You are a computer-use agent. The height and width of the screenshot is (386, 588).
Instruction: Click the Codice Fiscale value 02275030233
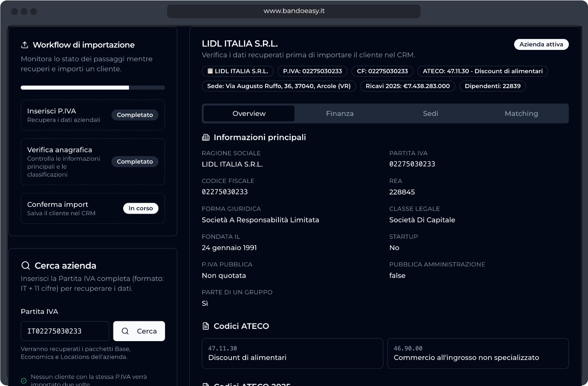(225, 192)
